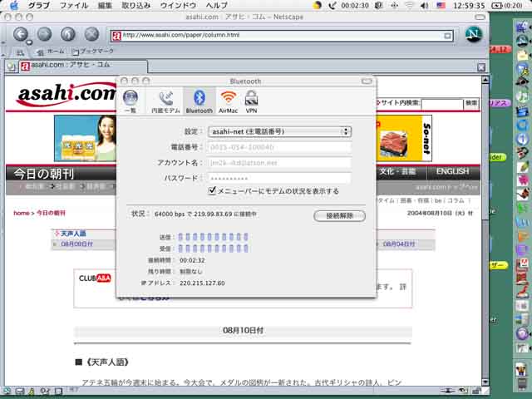Click the パスワード field

point(279,178)
